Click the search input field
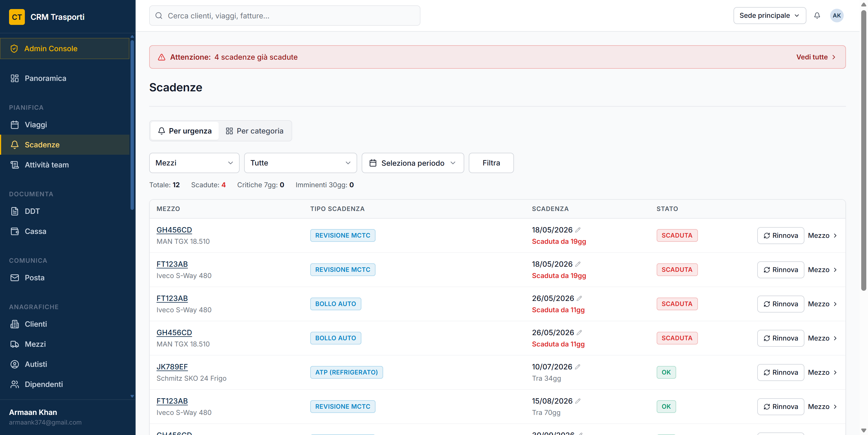The width and height of the screenshot is (868, 435). [x=285, y=16]
